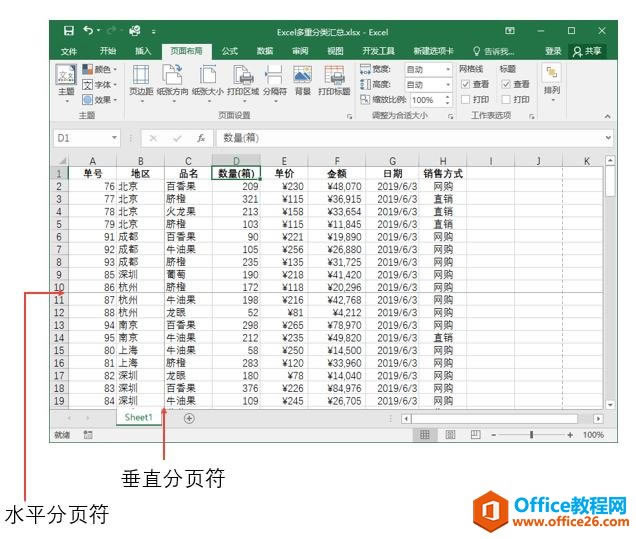
Task: Click the Undo arrow icon
Action: [88, 30]
